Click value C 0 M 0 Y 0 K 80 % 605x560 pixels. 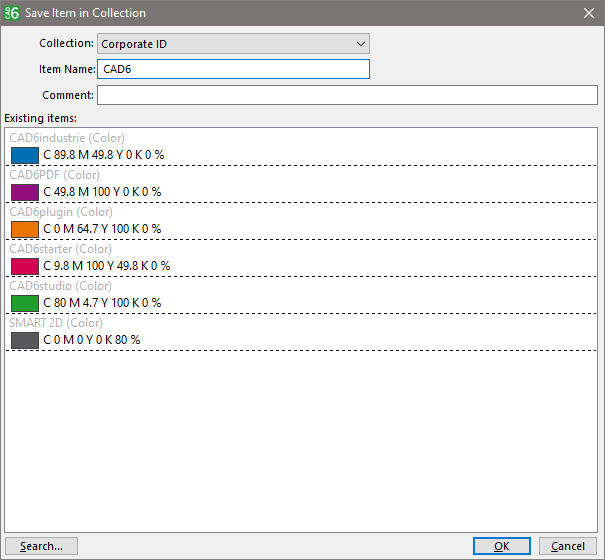point(92,340)
